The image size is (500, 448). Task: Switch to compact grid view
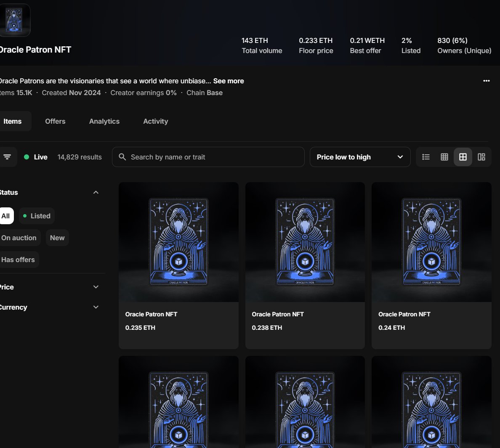click(444, 157)
